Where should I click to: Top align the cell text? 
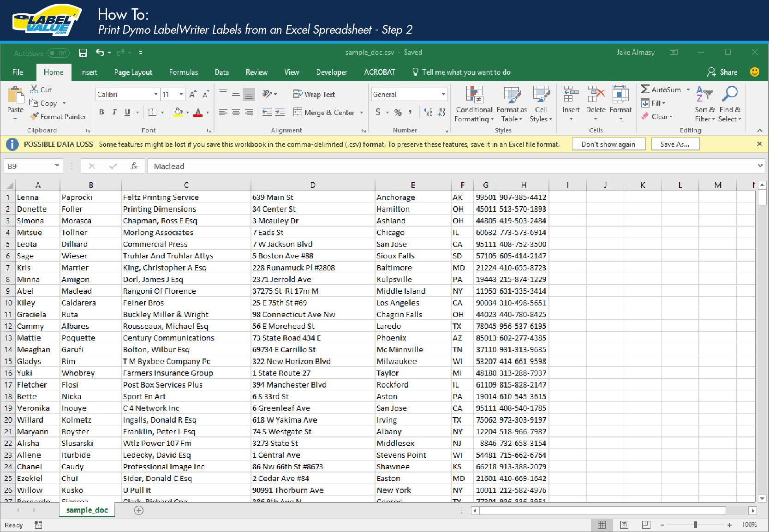point(223,94)
